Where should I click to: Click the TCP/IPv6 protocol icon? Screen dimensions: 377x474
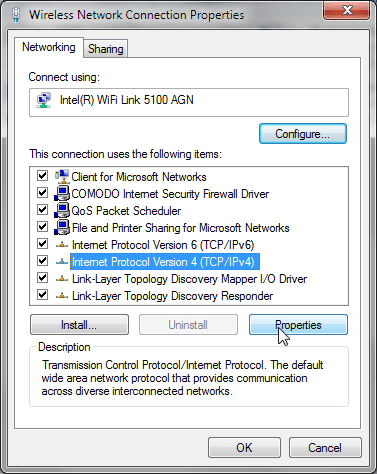click(x=62, y=245)
